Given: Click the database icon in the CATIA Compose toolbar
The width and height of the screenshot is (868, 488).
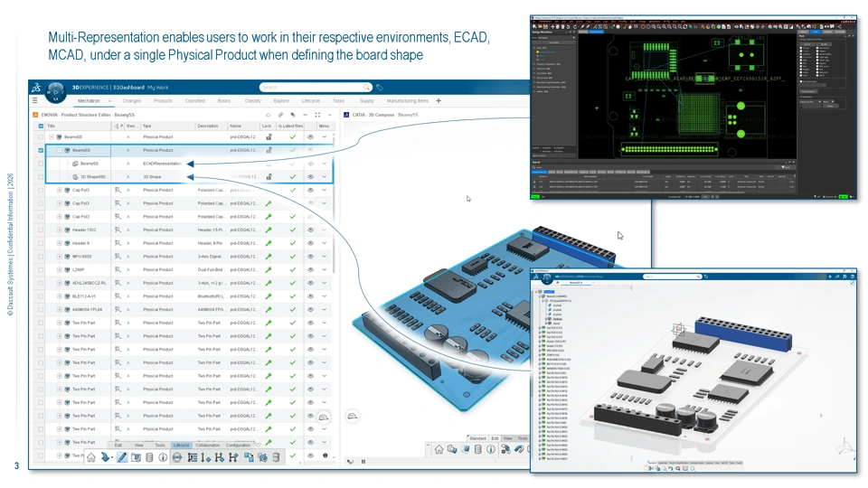Looking at the screenshot, I should point(477,449).
